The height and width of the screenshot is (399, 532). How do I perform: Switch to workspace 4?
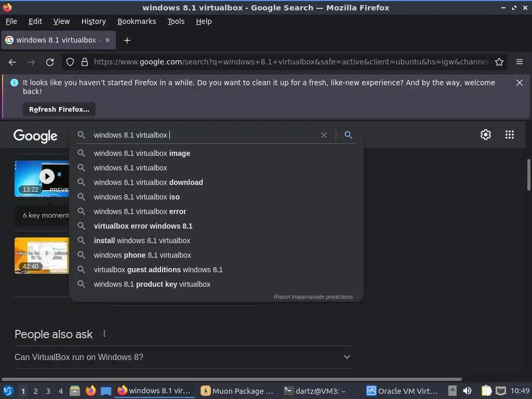[61, 391]
